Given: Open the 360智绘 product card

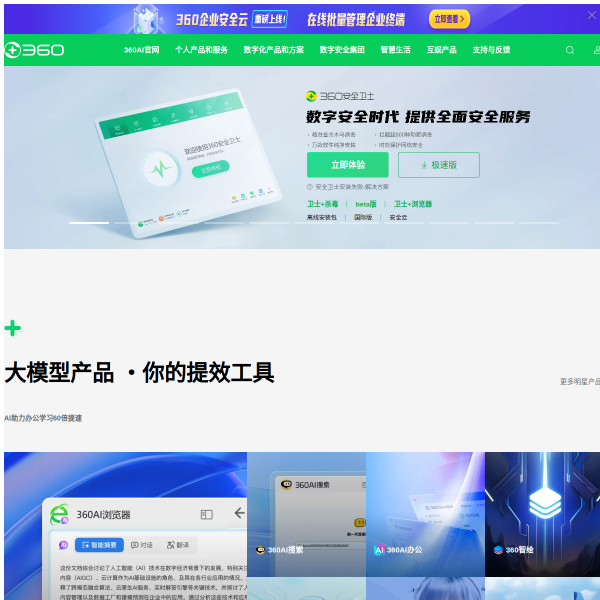Looking at the screenshot, I should [x=543, y=514].
